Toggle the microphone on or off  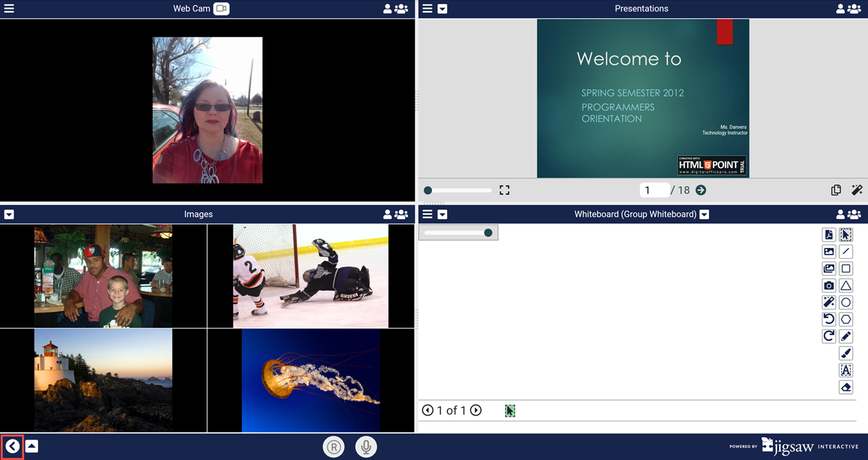tap(366, 447)
